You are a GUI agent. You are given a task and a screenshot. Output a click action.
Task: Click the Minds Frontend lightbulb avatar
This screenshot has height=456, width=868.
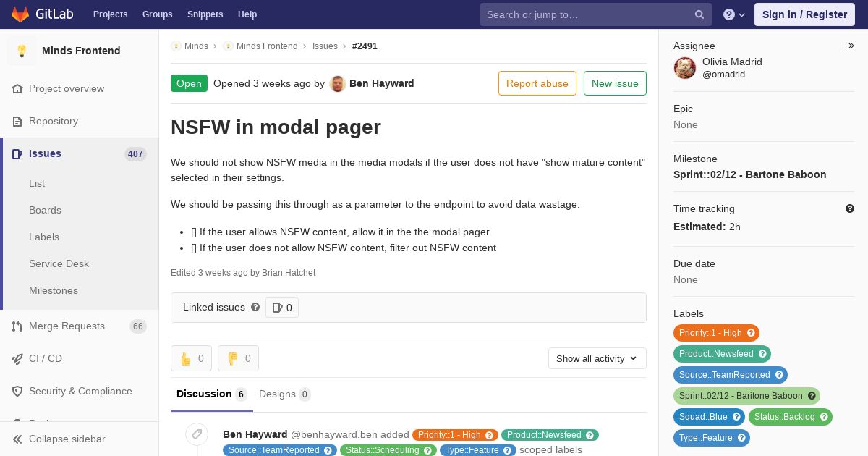click(x=22, y=51)
